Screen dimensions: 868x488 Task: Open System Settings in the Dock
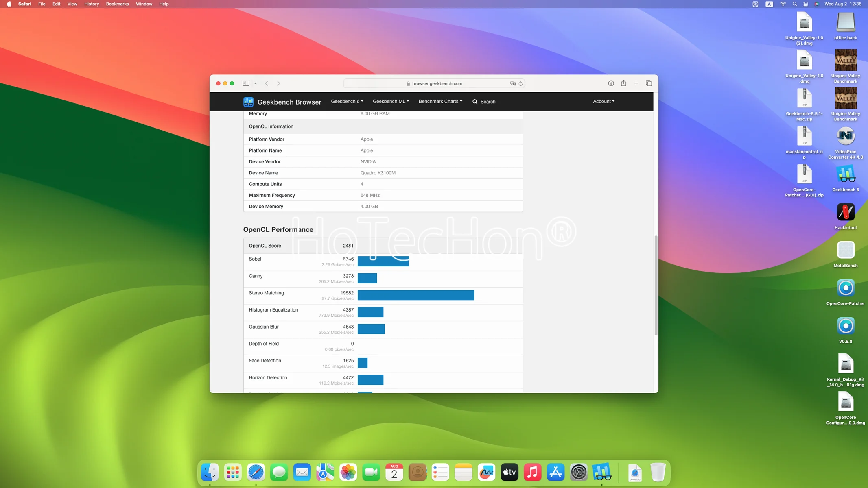coord(579,472)
